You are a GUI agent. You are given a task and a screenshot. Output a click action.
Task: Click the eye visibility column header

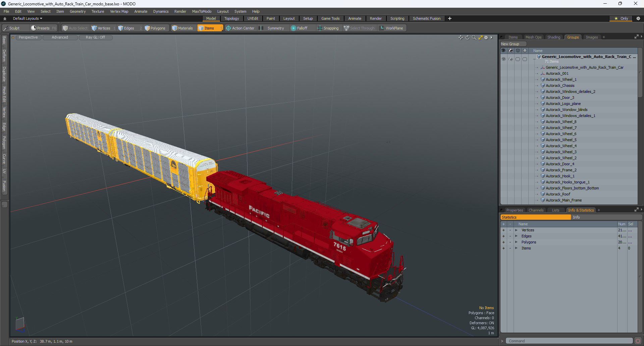pos(503,51)
